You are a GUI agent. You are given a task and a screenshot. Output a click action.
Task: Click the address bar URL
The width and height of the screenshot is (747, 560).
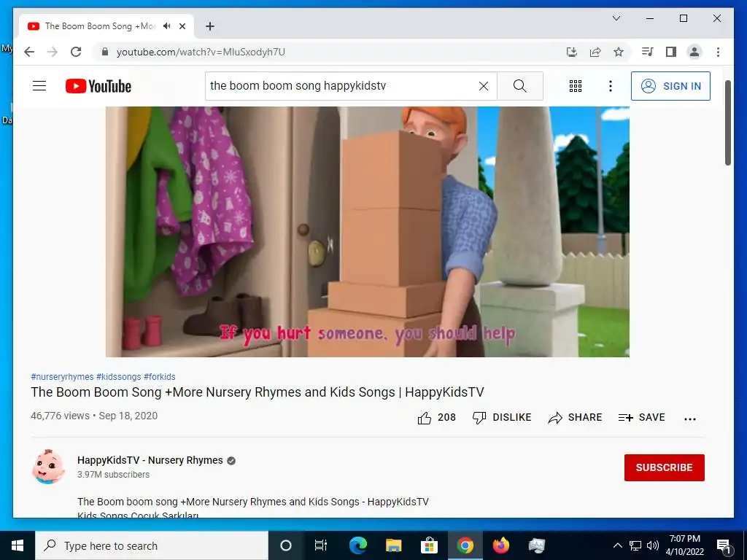click(x=201, y=52)
